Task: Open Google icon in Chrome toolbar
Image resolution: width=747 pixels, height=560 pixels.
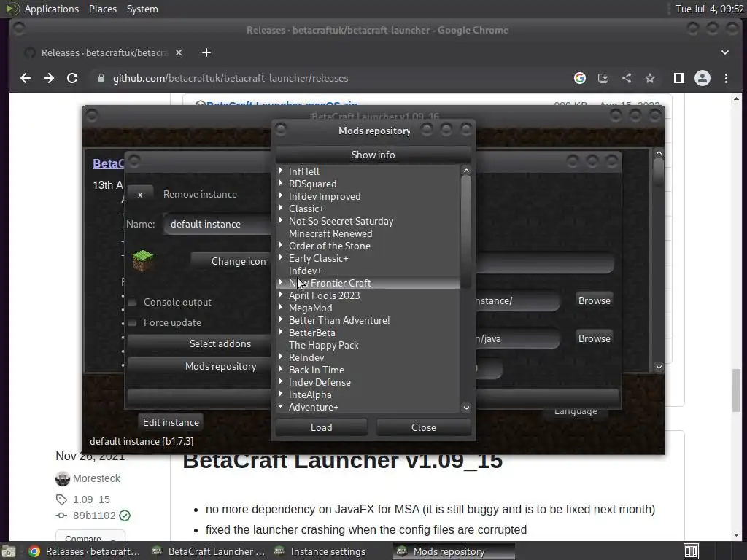Action: [x=580, y=78]
